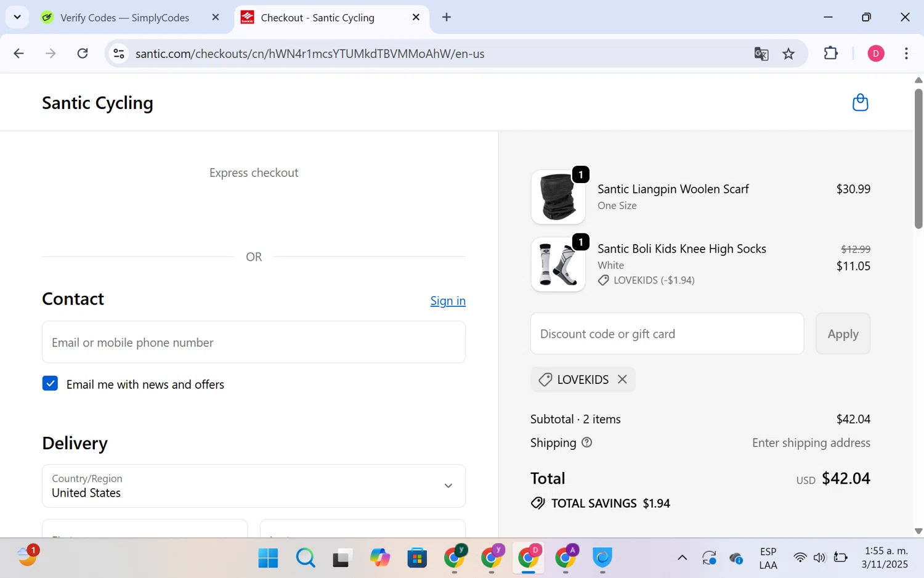
Task: Reload the checkout page
Action: coord(83,54)
